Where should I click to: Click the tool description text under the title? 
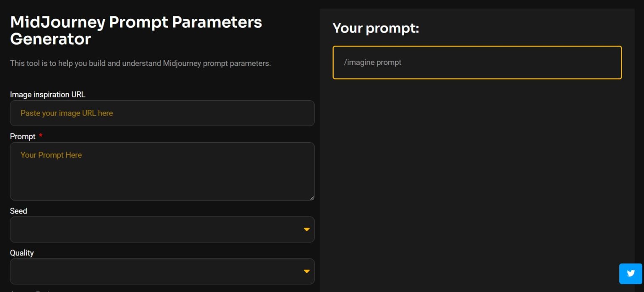coord(140,63)
